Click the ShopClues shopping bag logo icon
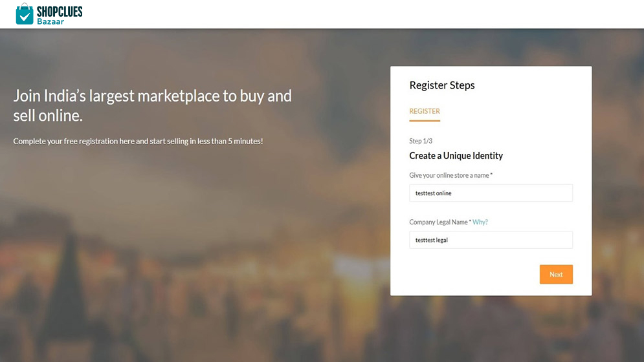This screenshot has width=644, height=362. pyautogui.click(x=24, y=14)
